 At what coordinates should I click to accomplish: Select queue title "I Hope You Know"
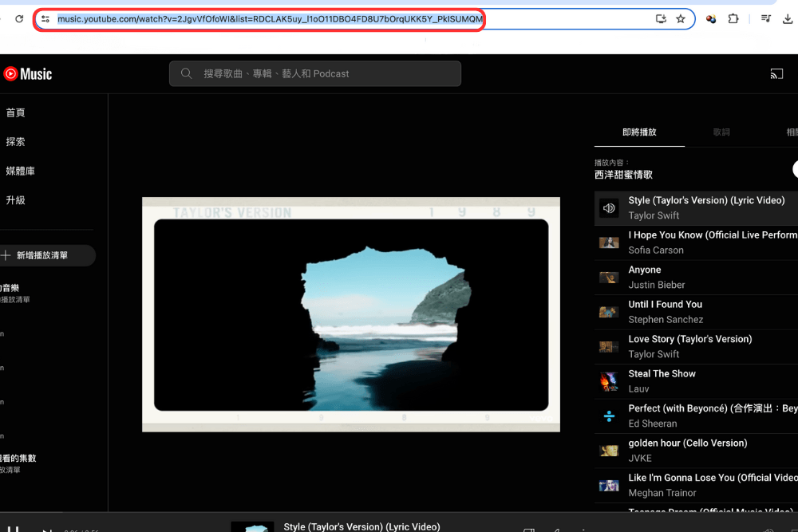713,235
